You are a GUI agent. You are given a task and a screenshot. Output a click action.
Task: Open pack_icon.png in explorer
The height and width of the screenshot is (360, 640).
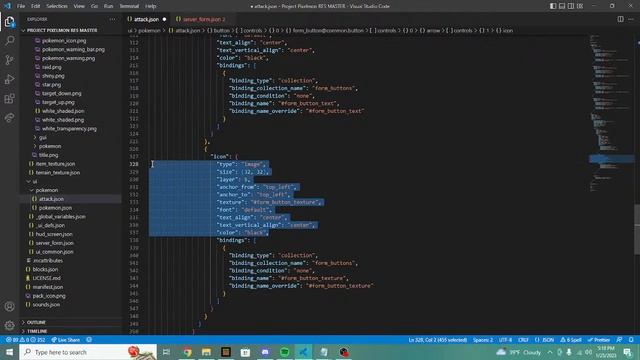(x=49, y=296)
